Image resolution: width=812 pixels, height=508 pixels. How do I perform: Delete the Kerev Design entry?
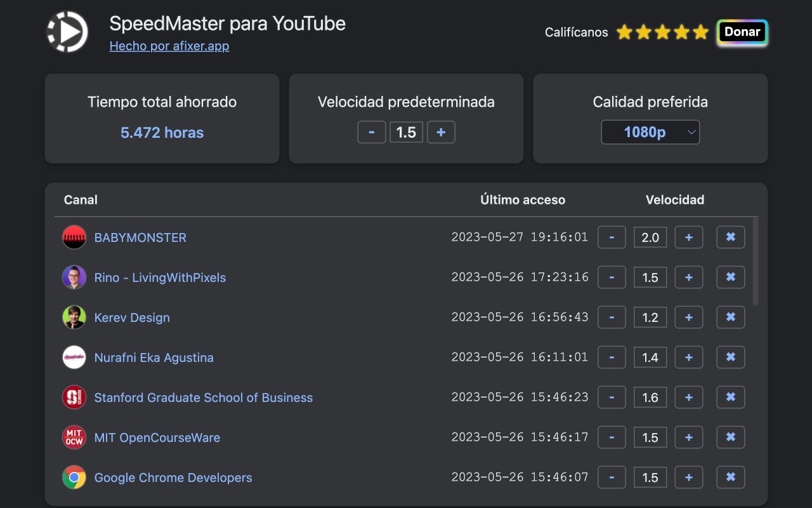point(731,317)
